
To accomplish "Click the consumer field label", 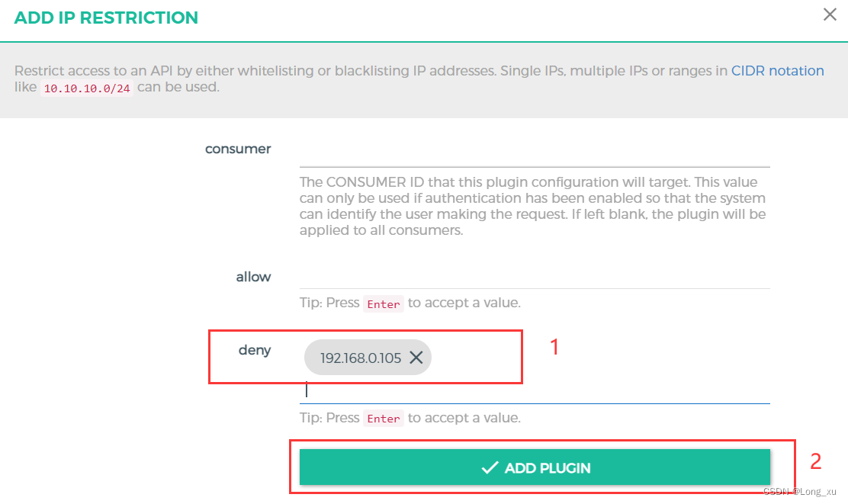I will (238, 149).
